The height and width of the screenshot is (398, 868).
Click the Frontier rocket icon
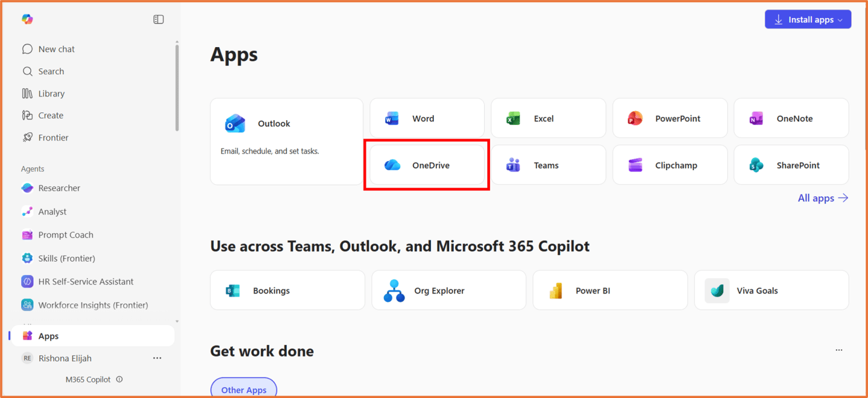click(27, 138)
